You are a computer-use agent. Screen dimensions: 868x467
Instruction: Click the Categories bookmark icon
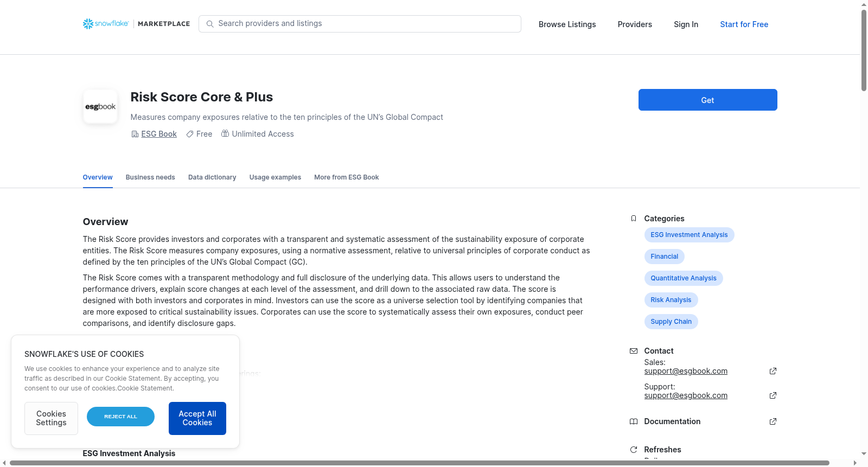633,219
